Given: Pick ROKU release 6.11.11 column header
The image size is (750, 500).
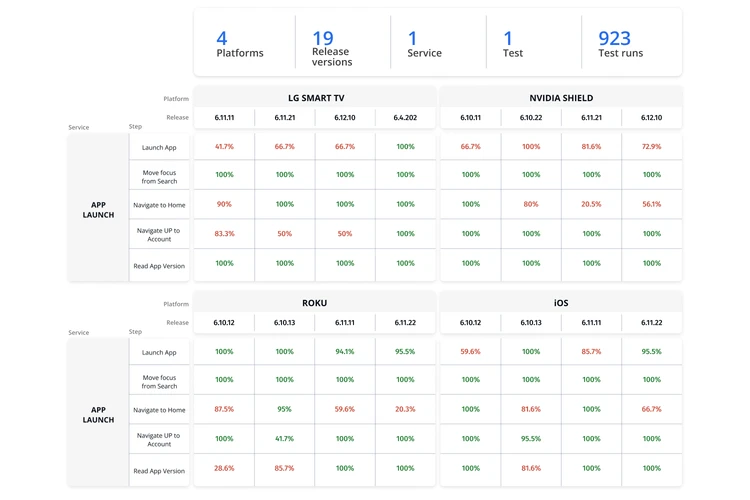Looking at the screenshot, I should click(x=345, y=322).
